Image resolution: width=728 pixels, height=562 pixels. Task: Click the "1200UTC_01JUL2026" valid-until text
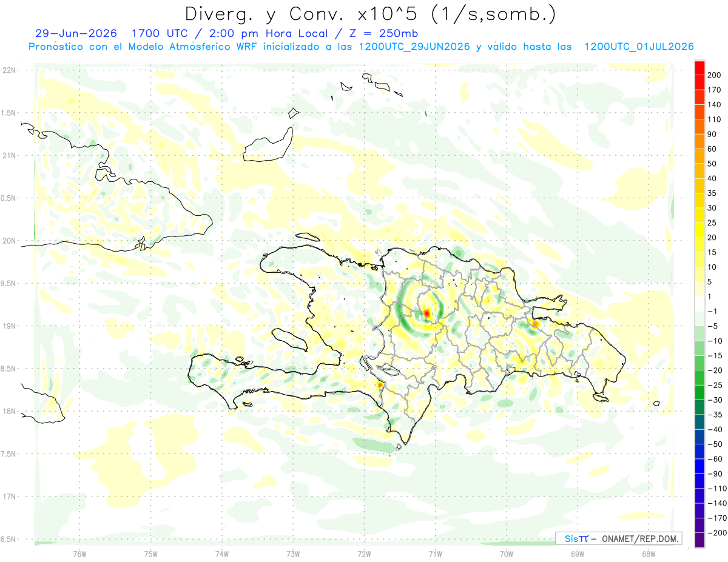coord(639,47)
